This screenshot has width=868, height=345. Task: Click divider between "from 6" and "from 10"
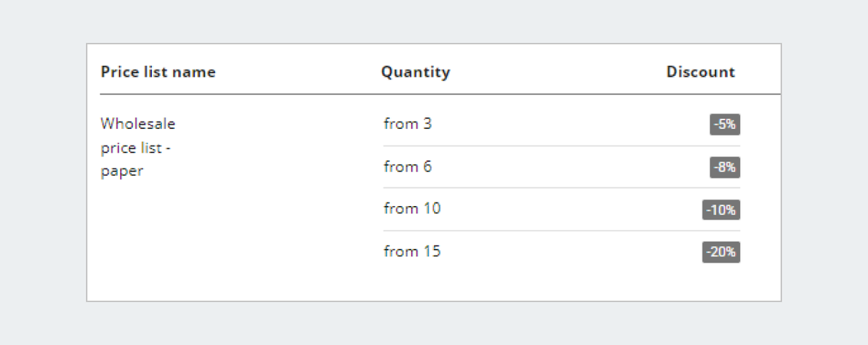coord(561,188)
